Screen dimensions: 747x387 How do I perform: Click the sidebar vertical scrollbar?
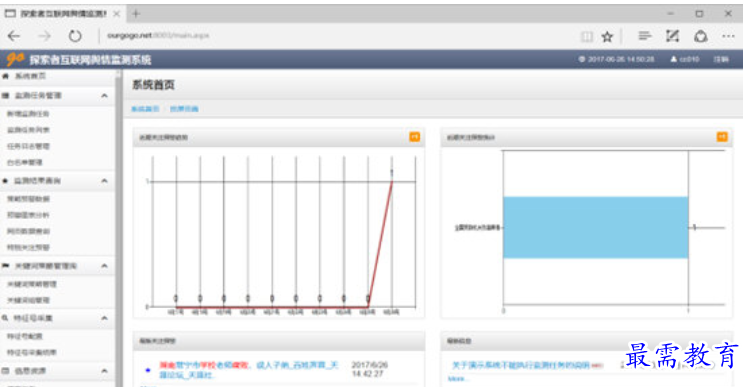119,229
